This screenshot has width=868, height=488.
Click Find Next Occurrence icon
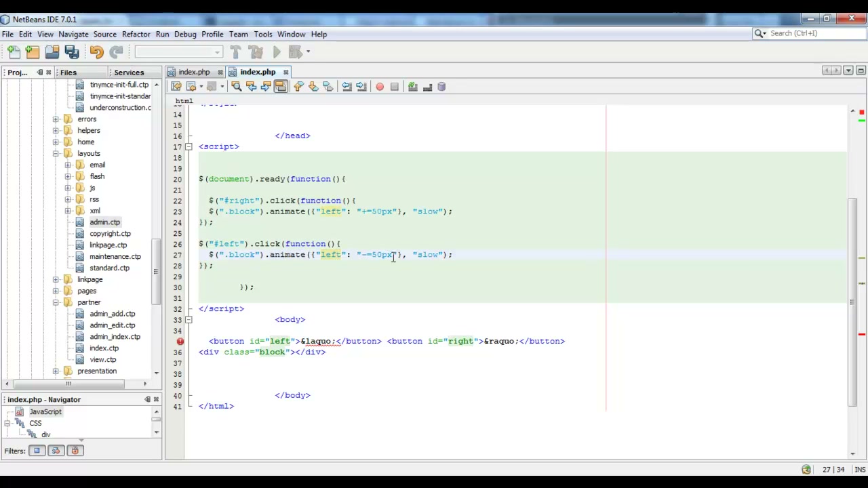click(266, 87)
